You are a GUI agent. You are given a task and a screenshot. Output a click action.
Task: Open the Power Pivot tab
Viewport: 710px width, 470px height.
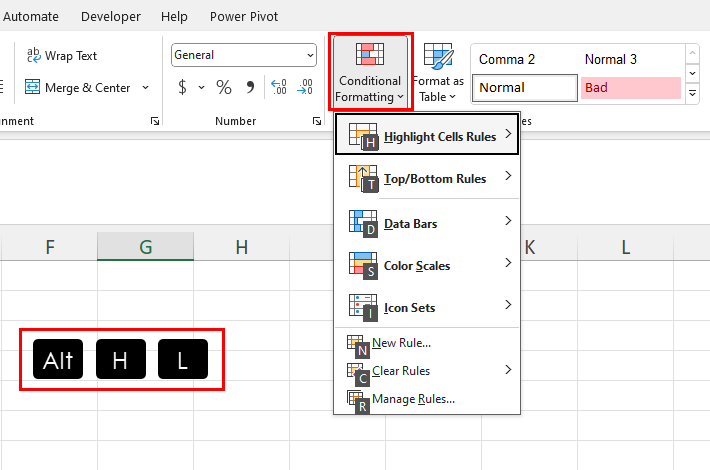(244, 17)
